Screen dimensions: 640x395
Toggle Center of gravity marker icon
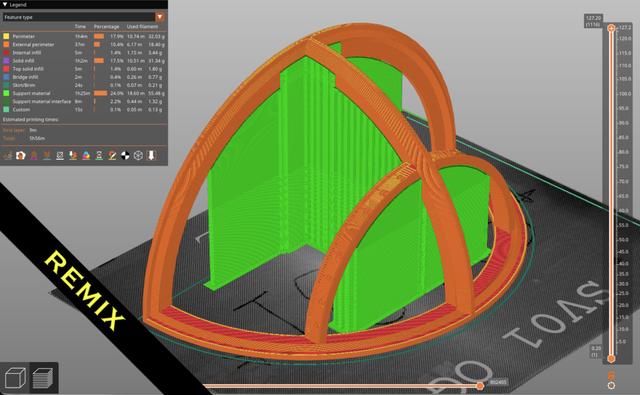125,155
